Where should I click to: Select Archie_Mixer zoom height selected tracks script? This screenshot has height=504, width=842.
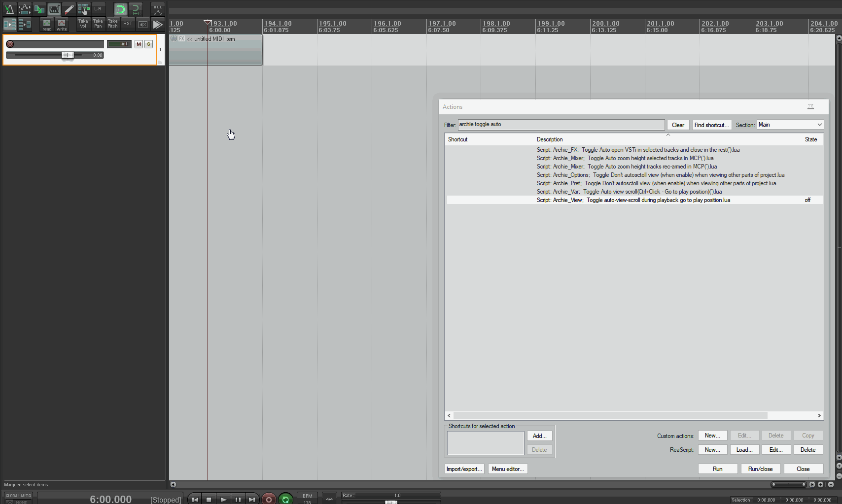coord(635,158)
